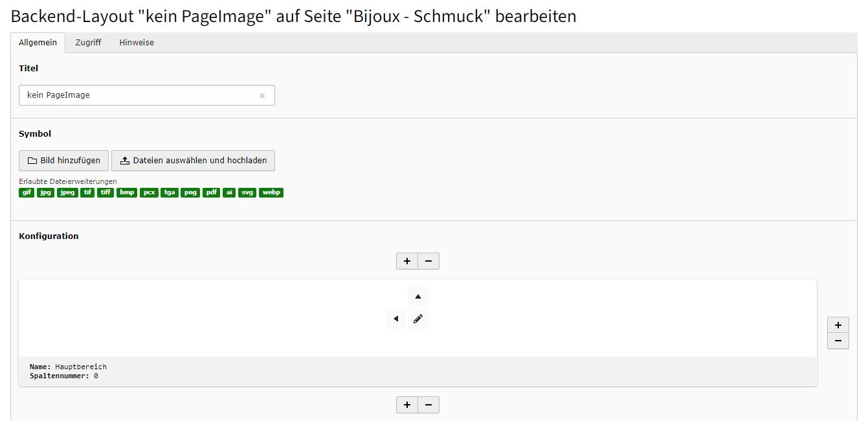Viewport: 868px width, 421px height.
Task: Click the up arrow in grid cell
Action: coord(418,297)
